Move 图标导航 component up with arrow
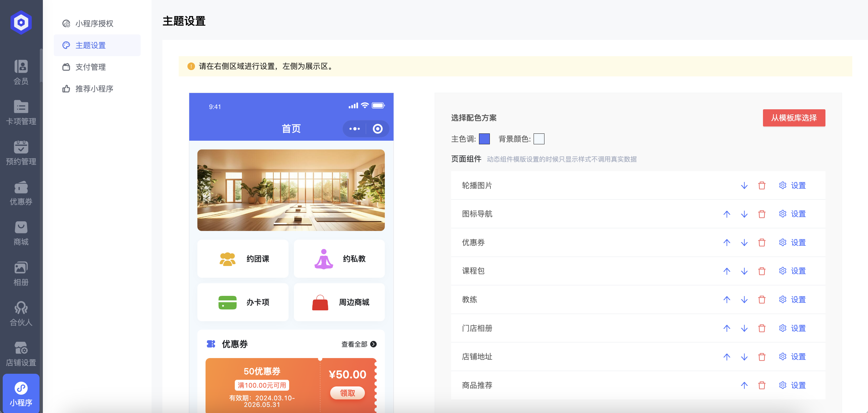868x413 pixels. pyautogui.click(x=726, y=214)
